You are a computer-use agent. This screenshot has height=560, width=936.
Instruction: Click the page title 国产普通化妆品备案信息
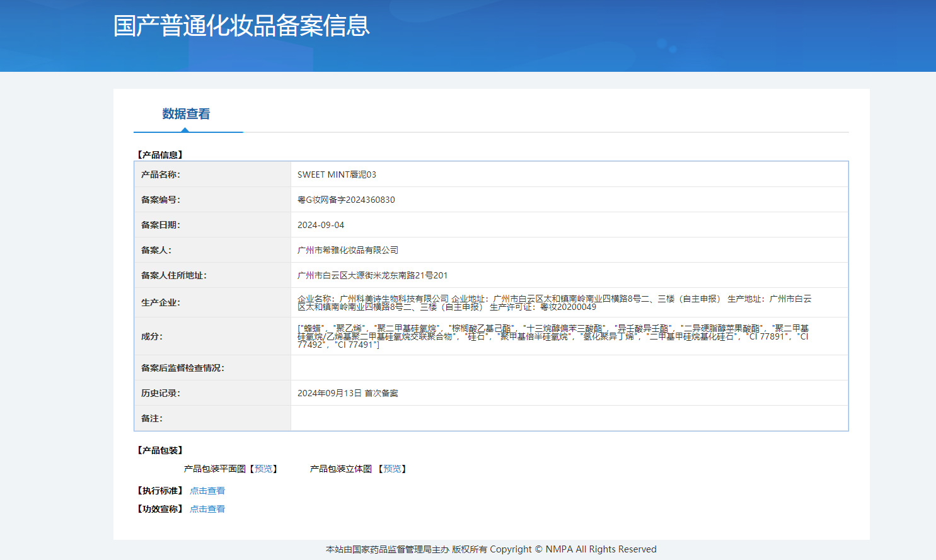[x=241, y=26]
